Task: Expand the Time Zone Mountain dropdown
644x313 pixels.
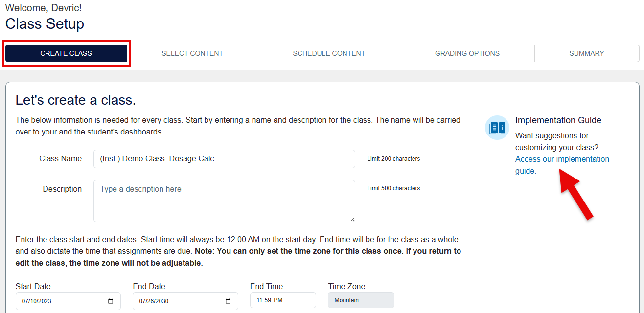Action: click(x=361, y=300)
